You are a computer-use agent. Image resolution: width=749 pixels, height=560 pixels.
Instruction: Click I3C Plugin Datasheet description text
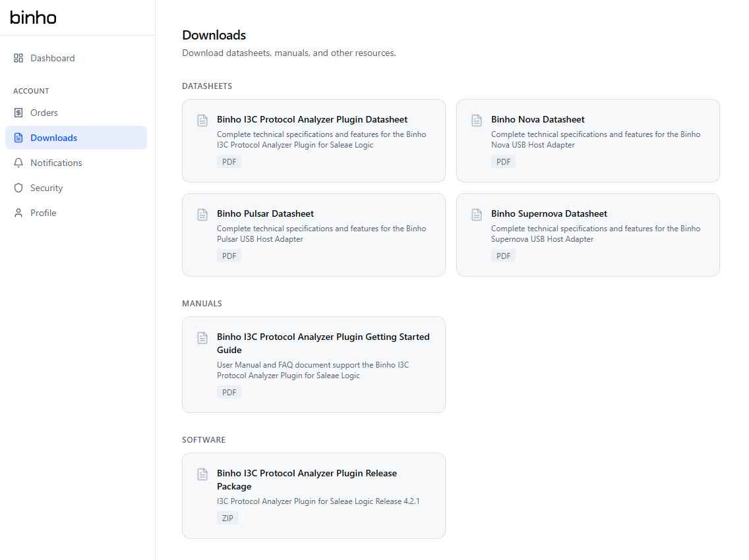(x=322, y=140)
